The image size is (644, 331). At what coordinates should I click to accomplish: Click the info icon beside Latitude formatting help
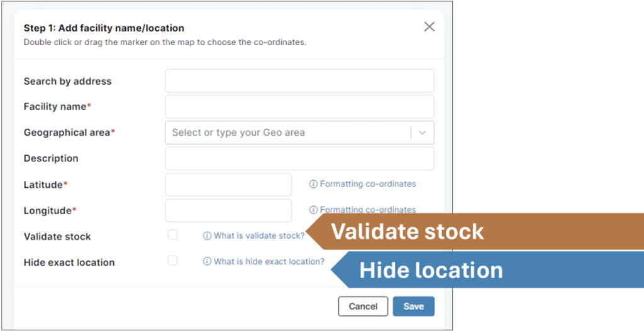pos(313,184)
